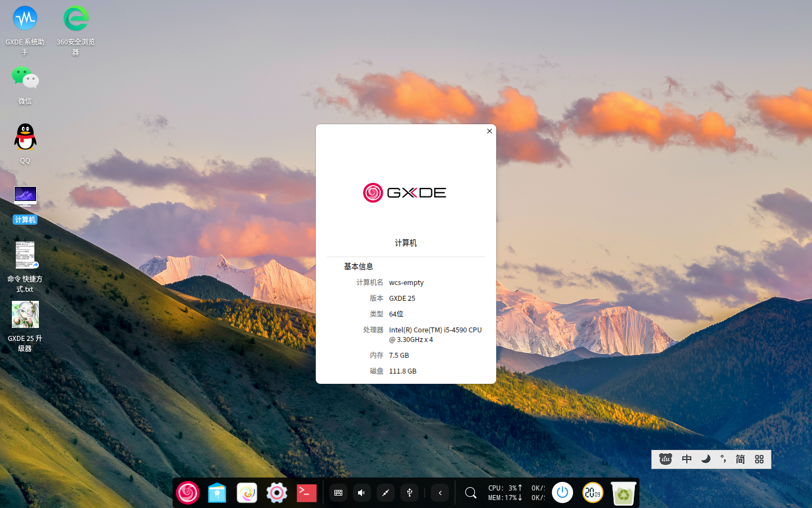Open the recycle bin in dock

tap(623, 493)
